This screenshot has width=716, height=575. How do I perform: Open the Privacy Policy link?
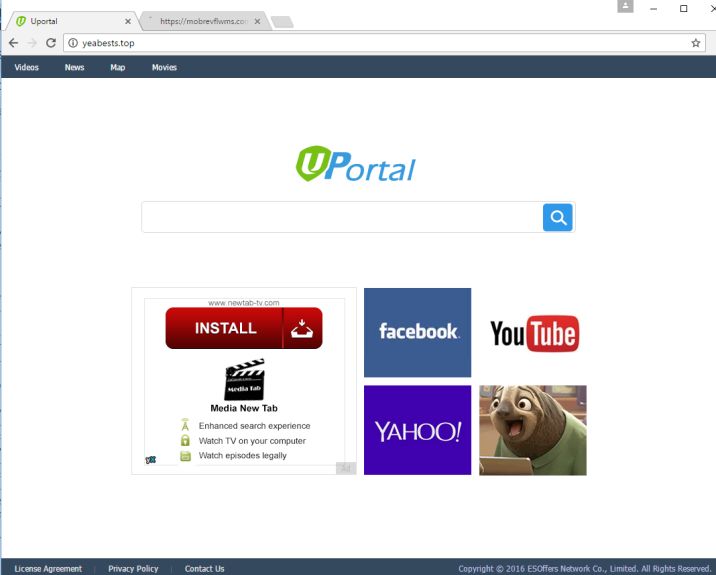click(133, 569)
